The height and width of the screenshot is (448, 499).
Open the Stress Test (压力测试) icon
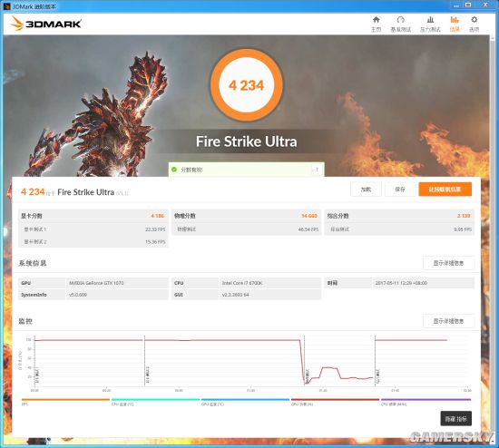[x=430, y=20]
